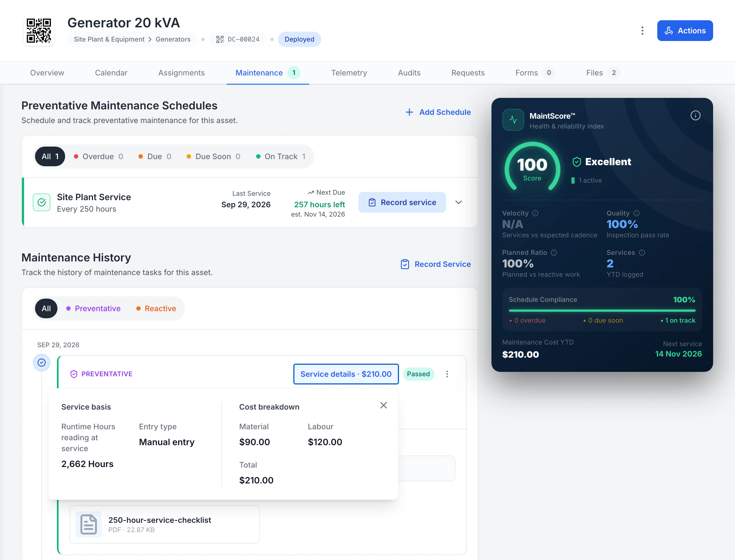Viewport: 735px width, 560px height.
Task: Click the Quality info icon
Action: [x=636, y=213]
